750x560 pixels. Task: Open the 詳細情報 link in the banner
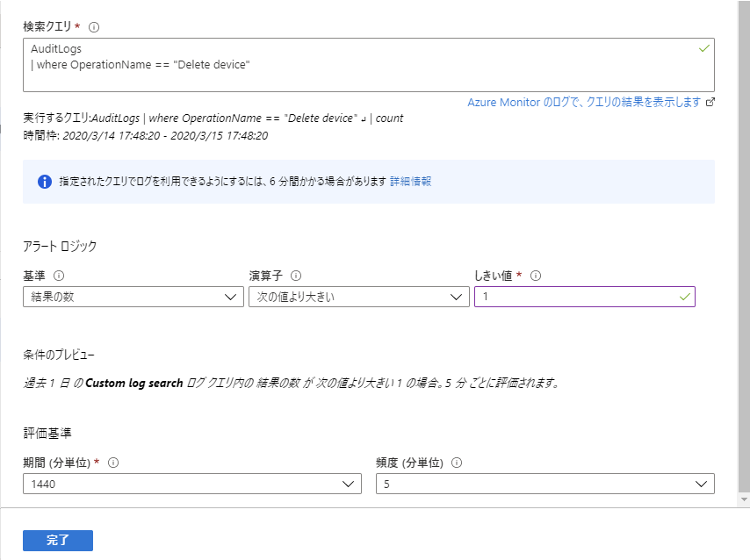pyautogui.click(x=411, y=181)
